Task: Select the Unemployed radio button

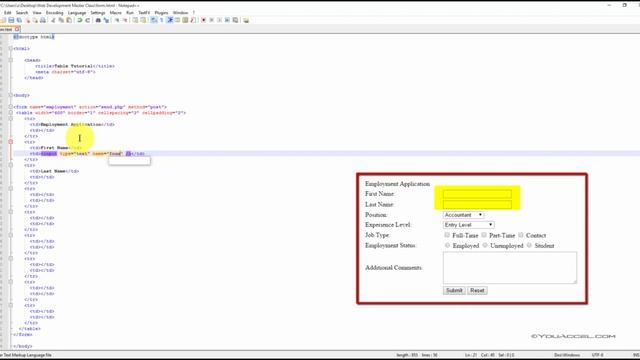Action: pos(485,245)
